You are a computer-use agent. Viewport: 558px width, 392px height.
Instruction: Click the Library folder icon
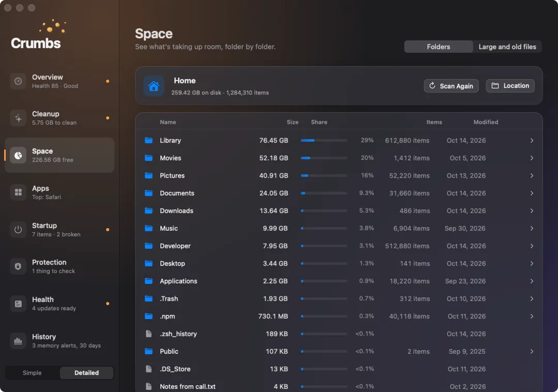[149, 140]
